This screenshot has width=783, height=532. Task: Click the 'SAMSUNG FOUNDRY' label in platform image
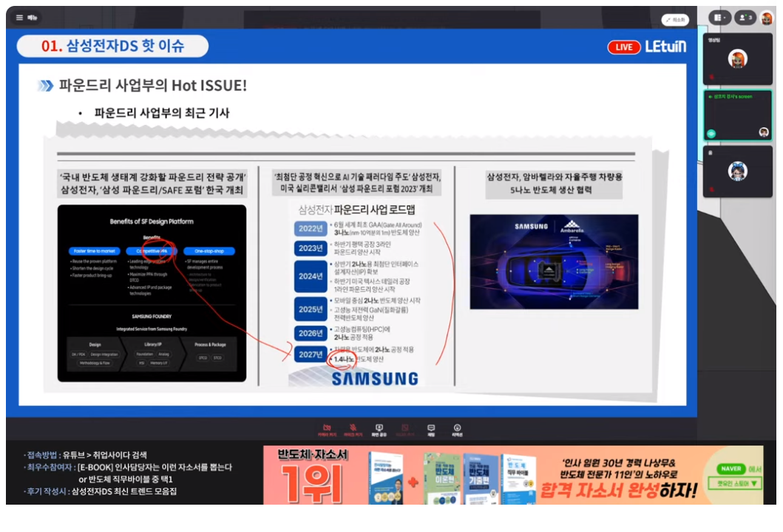(x=152, y=316)
